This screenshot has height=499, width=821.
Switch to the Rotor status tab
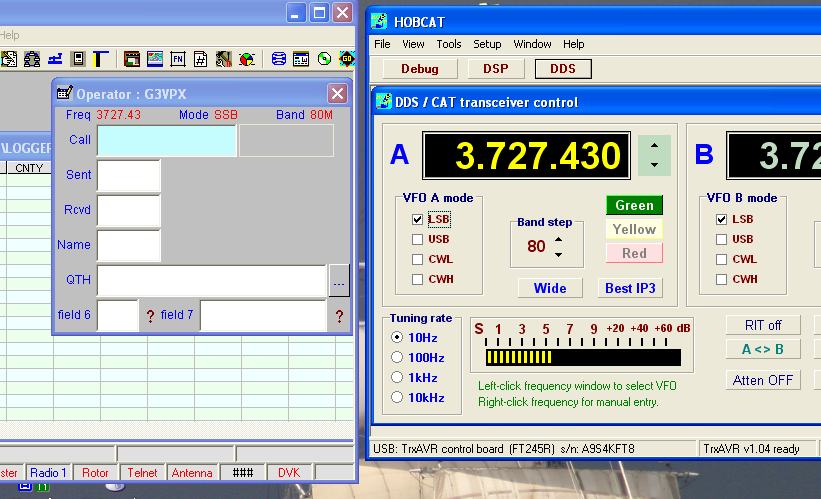[x=95, y=473]
